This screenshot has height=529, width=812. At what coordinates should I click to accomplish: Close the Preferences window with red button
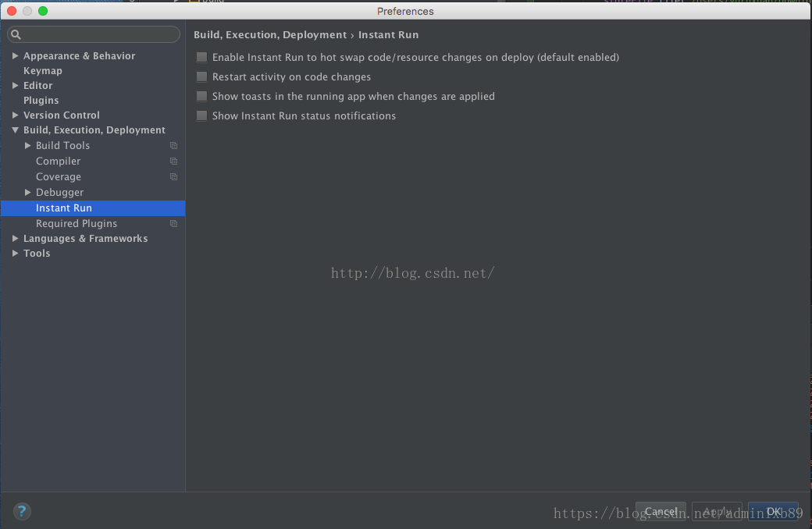pos(12,11)
